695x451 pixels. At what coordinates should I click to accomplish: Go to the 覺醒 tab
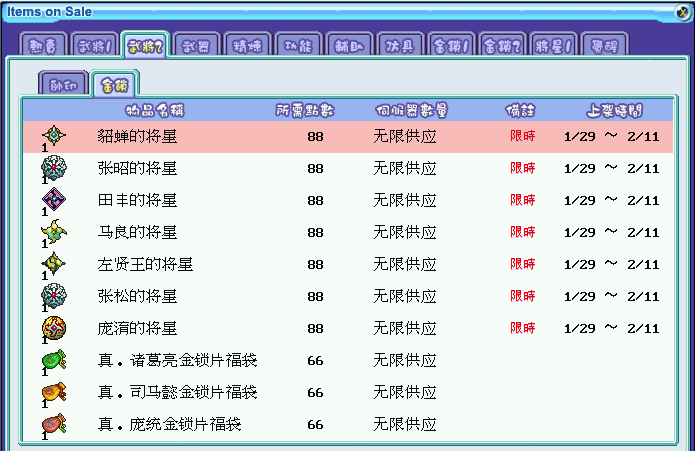[x=606, y=46]
